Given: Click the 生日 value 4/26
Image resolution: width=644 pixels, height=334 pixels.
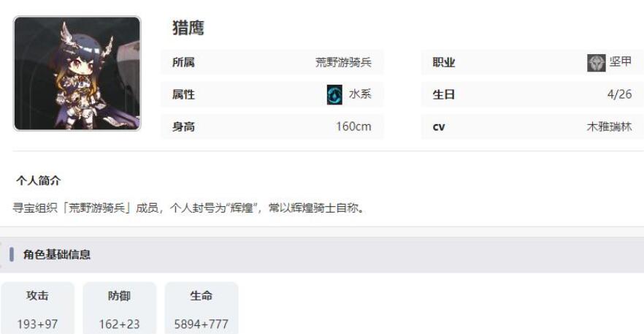Looking at the screenshot, I should (620, 94).
